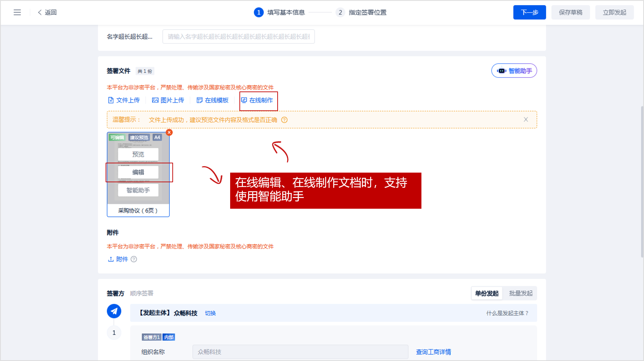Open the 智能助手 robot button
Image resolution: width=644 pixels, height=361 pixels.
pos(514,71)
